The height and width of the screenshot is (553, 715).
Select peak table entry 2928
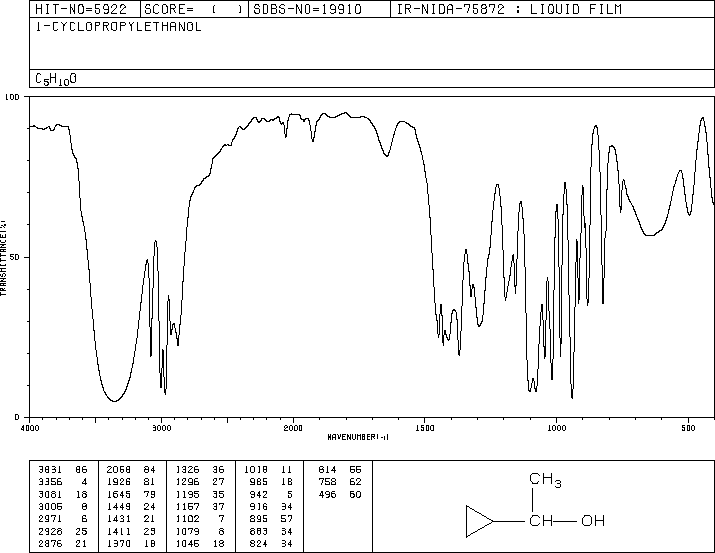pos(63,531)
